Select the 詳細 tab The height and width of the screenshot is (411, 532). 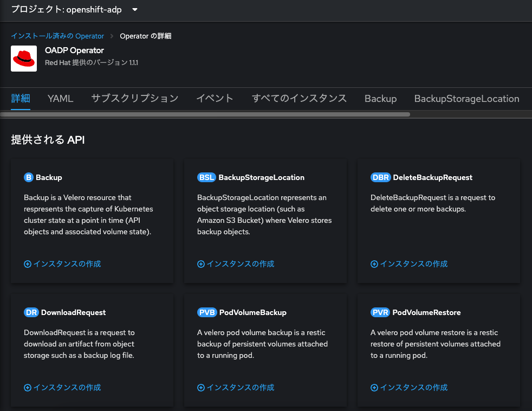click(x=21, y=99)
